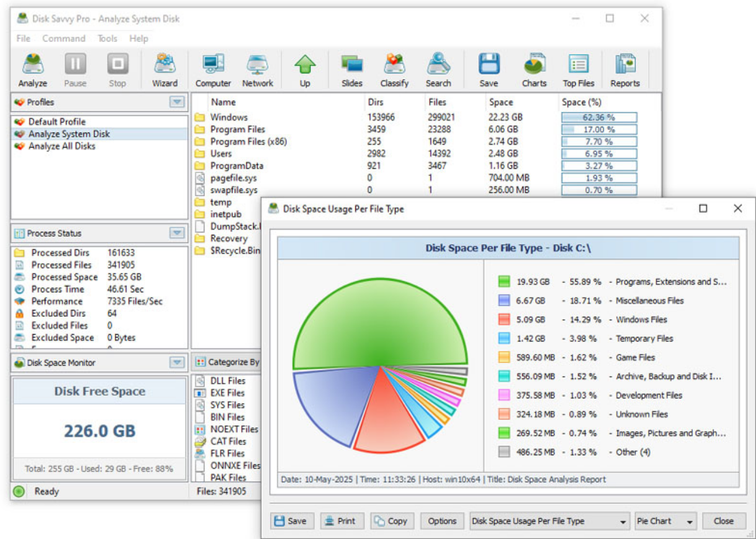Open the Reports tool

[x=625, y=69]
